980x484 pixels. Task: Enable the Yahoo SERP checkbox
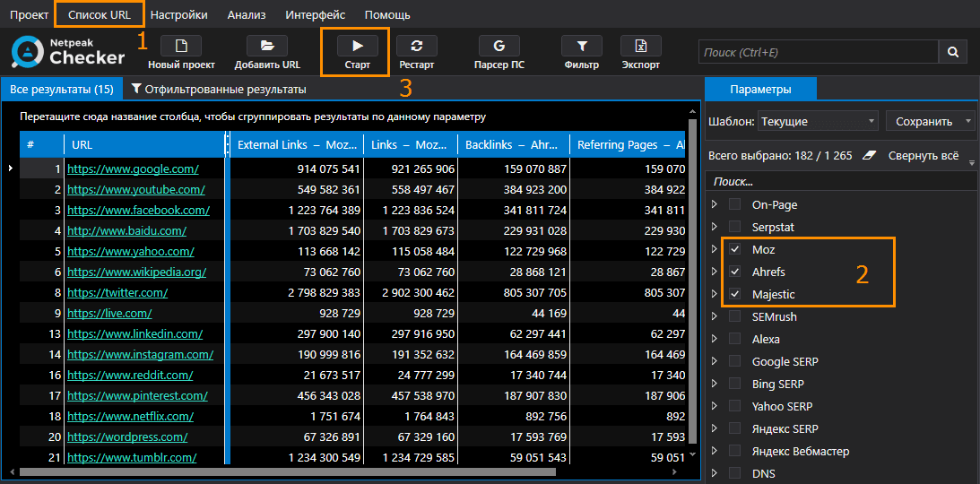735,406
